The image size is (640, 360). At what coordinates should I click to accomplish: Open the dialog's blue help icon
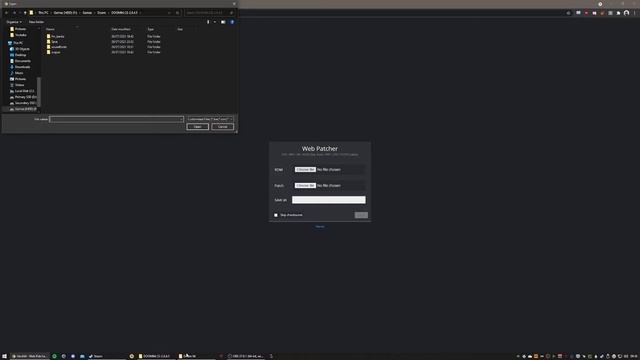(x=232, y=22)
